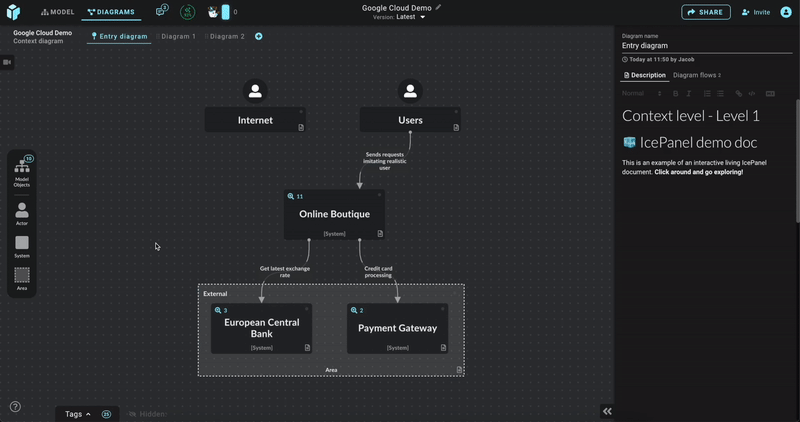Click the video camera icon at left edge
Viewport: 800px width, 422px height.
click(x=7, y=62)
